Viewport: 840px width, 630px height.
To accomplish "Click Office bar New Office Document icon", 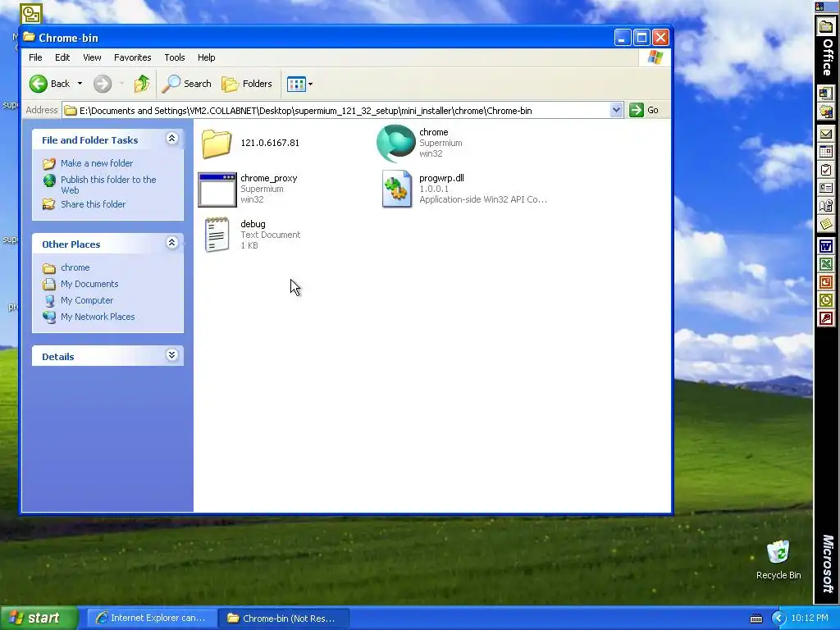I will [x=825, y=94].
